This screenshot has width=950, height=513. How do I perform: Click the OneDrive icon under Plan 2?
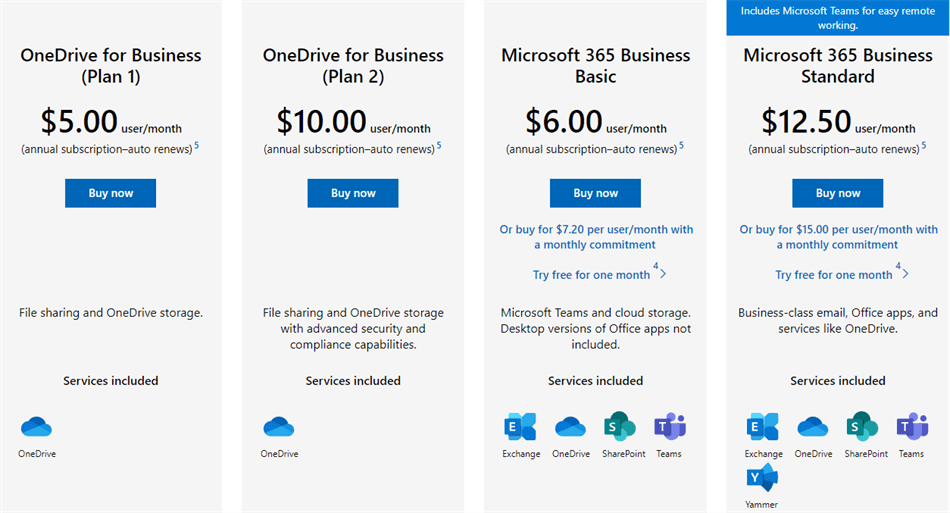[279, 427]
